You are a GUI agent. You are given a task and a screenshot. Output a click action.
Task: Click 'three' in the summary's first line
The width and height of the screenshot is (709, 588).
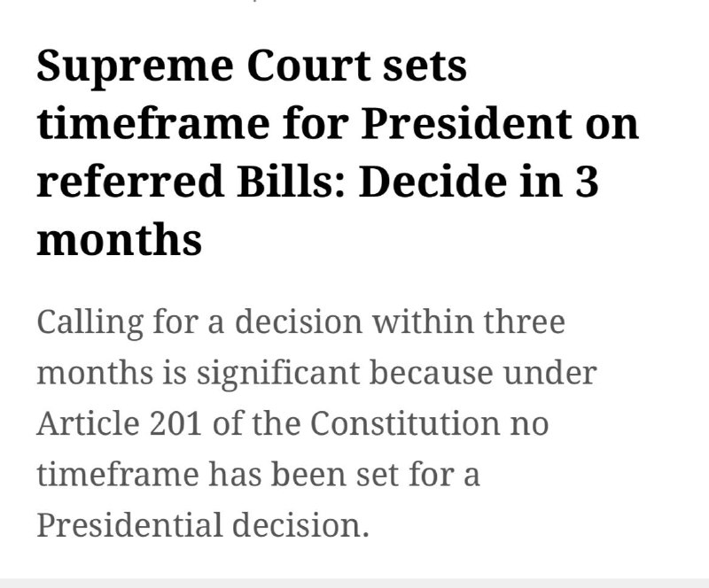tap(524, 321)
